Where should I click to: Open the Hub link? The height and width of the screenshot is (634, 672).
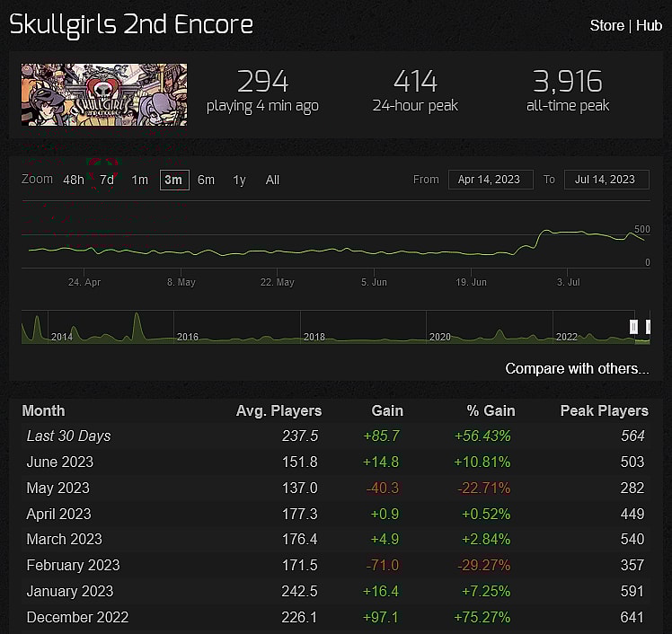(x=649, y=25)
